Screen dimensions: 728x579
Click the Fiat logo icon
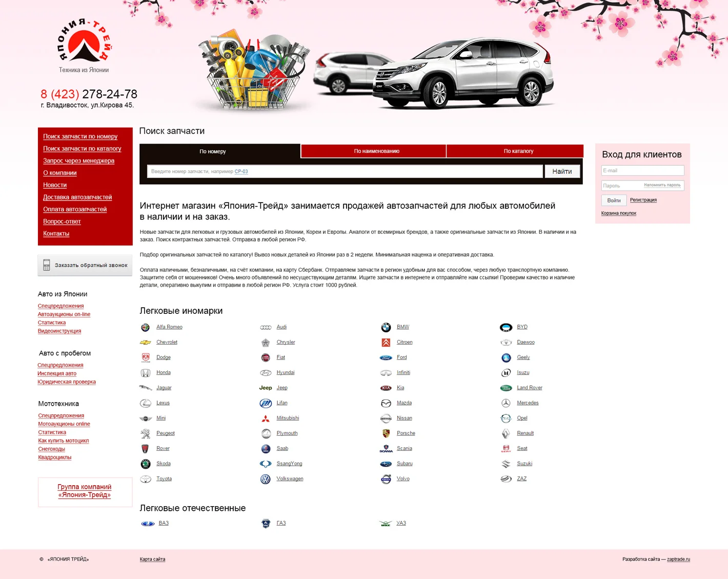266,357
